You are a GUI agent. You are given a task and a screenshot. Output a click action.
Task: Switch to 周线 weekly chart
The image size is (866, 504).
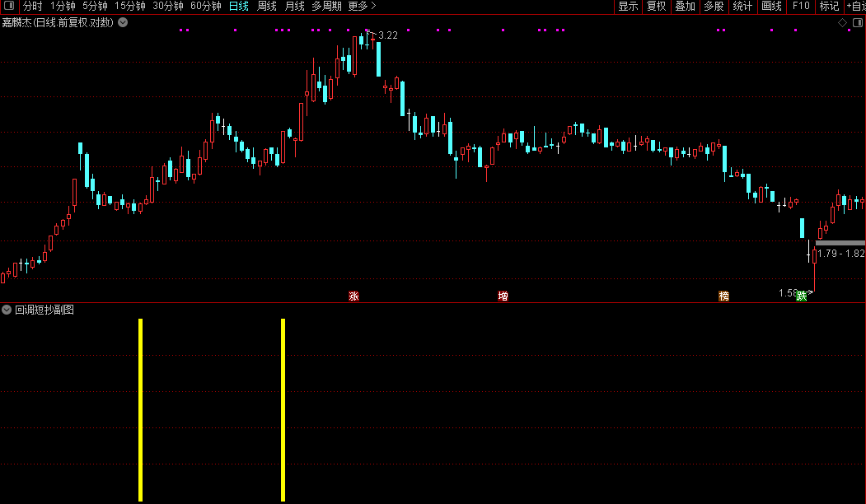tap(267, 6)
